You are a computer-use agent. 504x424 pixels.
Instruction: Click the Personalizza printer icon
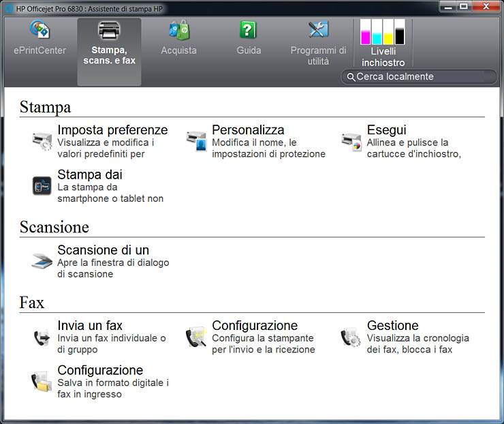196,141
